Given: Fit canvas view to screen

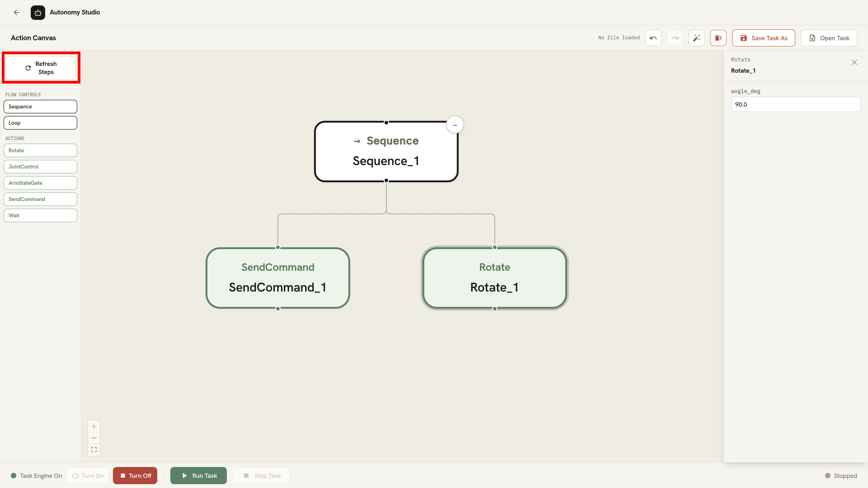Looking at the screenshot, I should 94,450.
